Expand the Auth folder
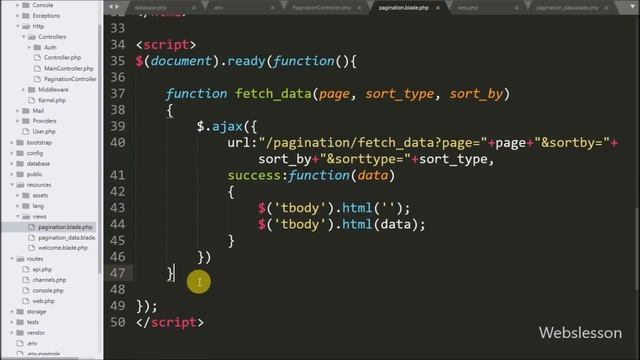Image resolution: width=640 pixels, height=360 pixels. pyautogui.click(x=29, y=47)
